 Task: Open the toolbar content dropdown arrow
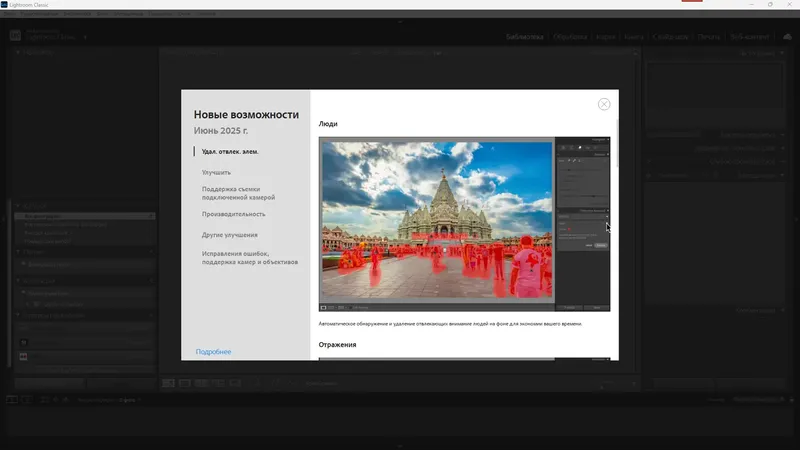pos(634,384)
